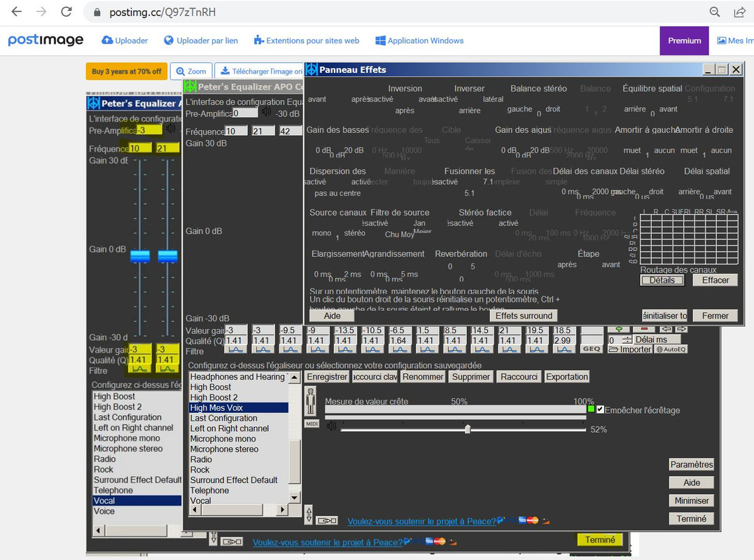This screenshot has width=754, height=560.
Task: Click the configuration list scroll-up arrow
Action: 295,377
